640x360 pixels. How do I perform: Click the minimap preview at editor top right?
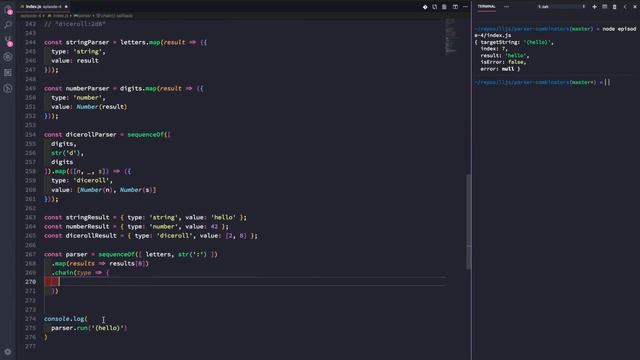450,36
